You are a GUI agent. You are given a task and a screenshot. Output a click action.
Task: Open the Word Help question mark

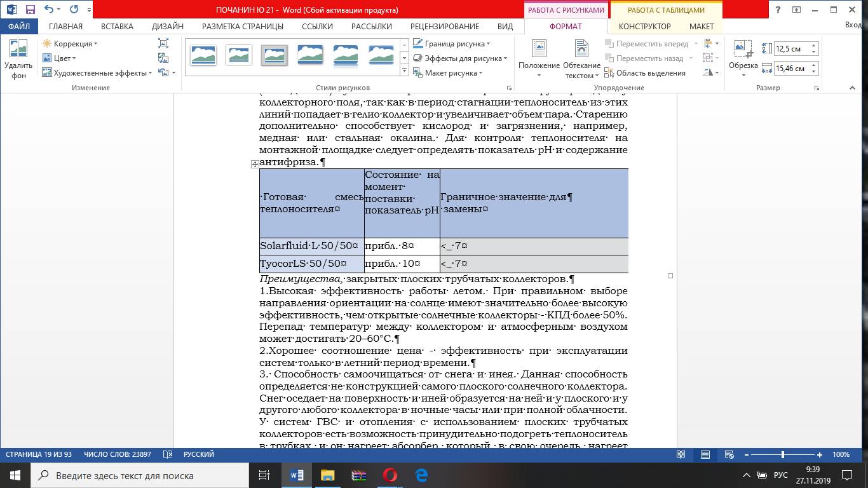click(778, 10)
